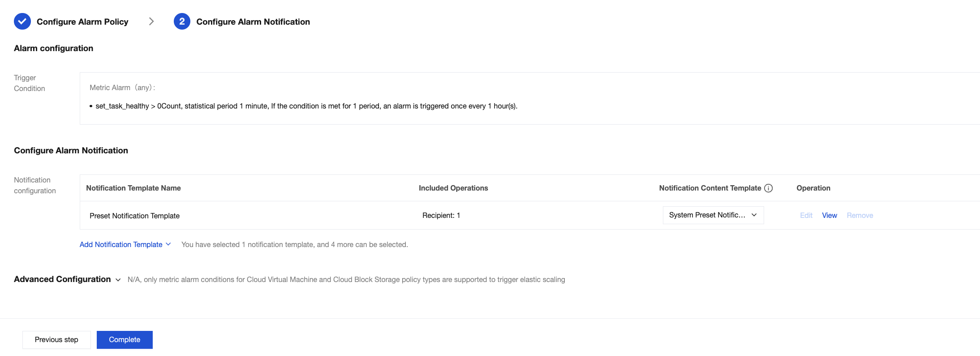Open the System Preset Notification content dropdown

click(x=713, y=215)
